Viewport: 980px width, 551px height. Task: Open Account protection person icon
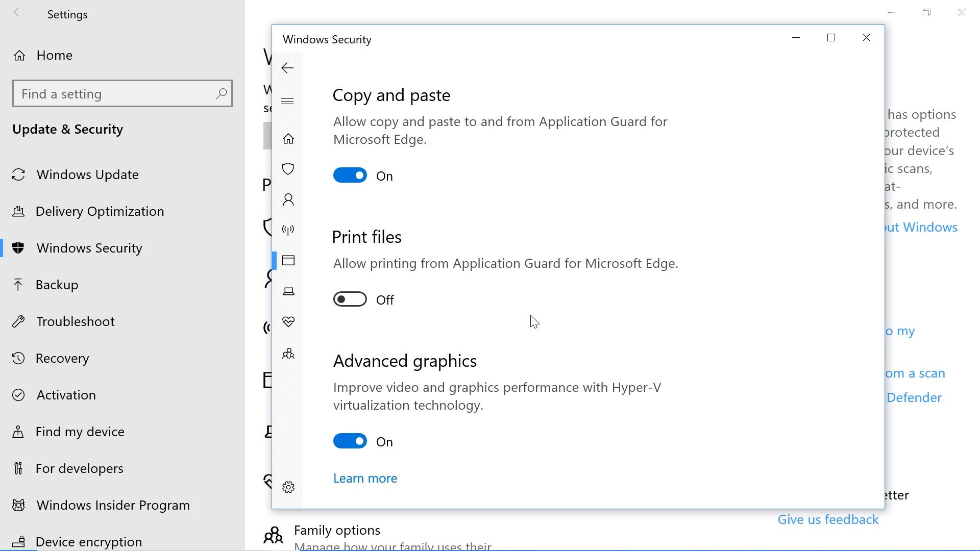(x=288, y=199)
